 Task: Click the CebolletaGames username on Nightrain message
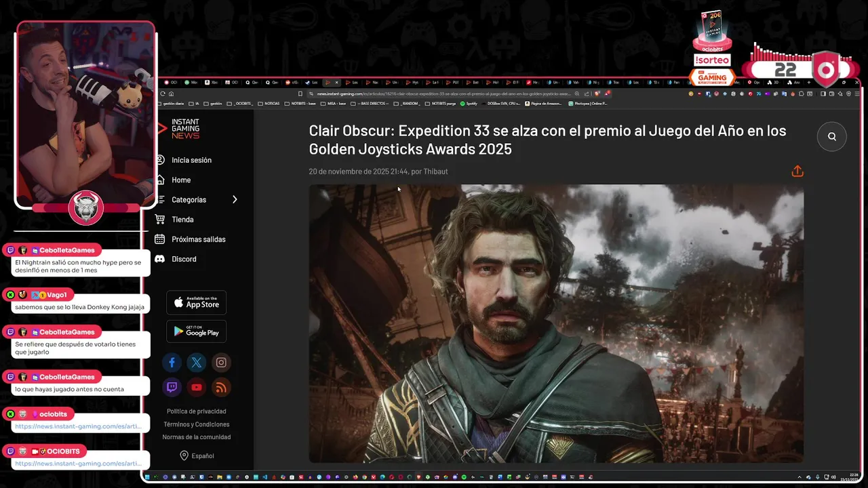(x=66, y=250)
